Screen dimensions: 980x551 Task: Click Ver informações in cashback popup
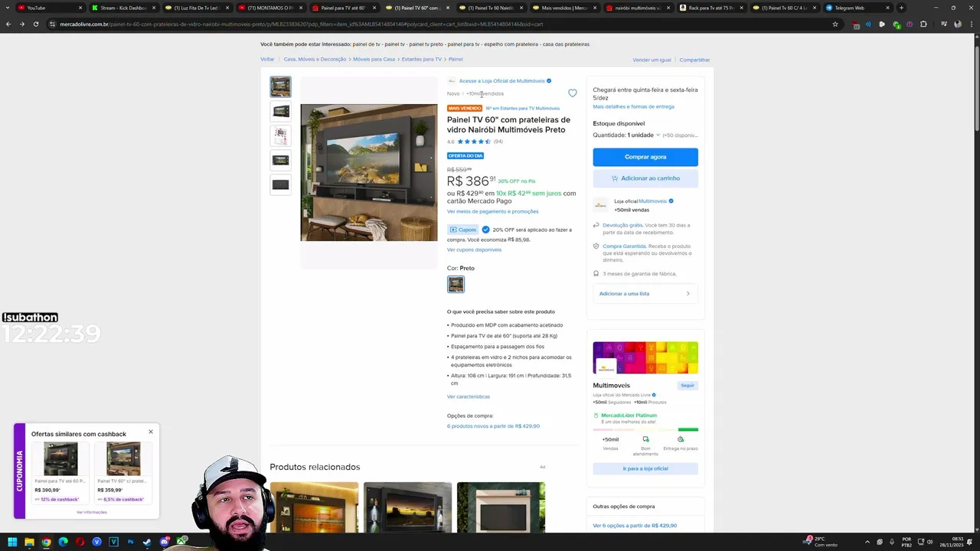pos(92,512)
